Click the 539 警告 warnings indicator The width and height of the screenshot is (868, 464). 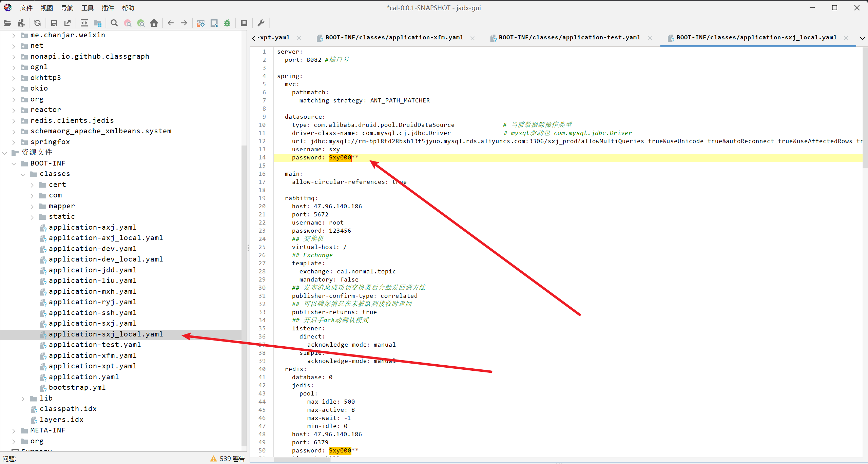click(228, 459)
